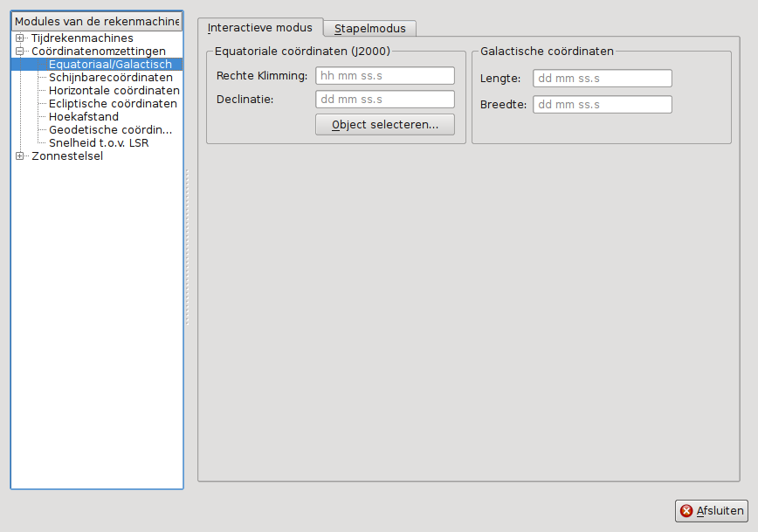The image size is (758, 532).
Task: Expand the Tijdrekenmachines tree node
Action: 19,38
